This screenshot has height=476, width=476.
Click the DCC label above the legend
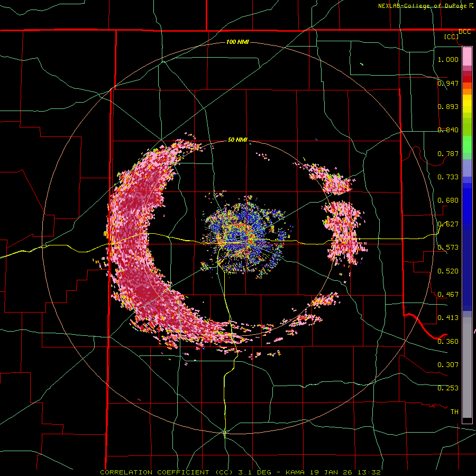[x=464, y=32]
